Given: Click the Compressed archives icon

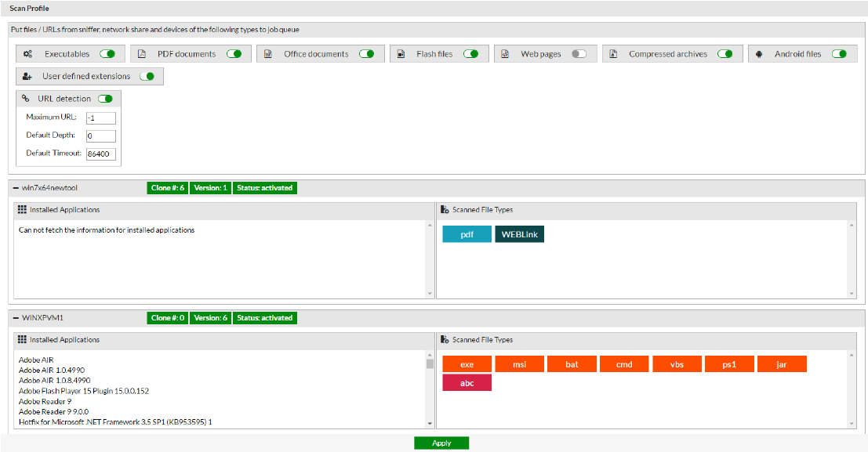Looking at the screenshot, I should pos(613,54).
